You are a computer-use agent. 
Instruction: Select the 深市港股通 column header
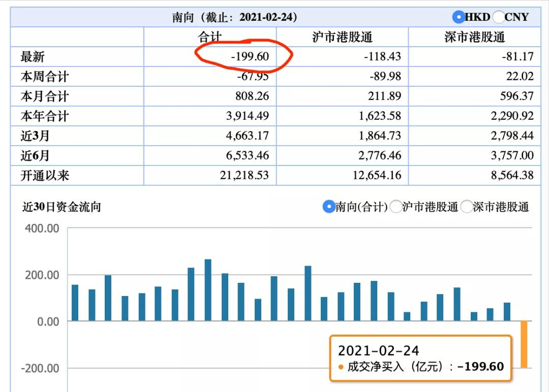click(x=474, y=37)
